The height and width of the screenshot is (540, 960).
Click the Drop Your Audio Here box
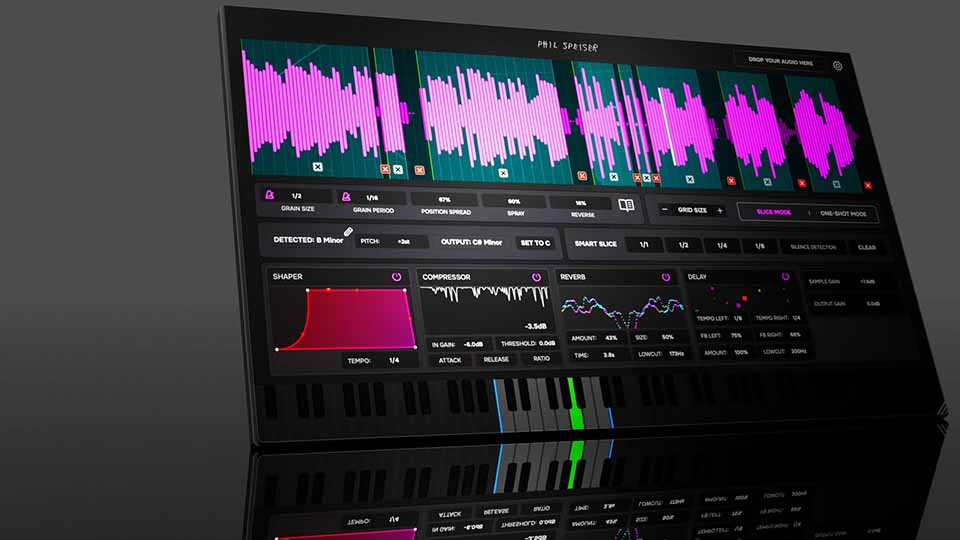click(780, 61)
